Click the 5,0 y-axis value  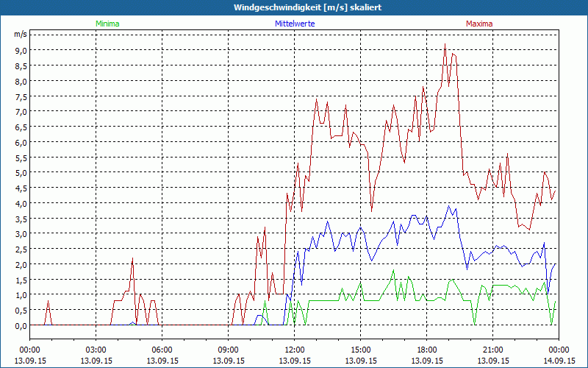point(21,173)
